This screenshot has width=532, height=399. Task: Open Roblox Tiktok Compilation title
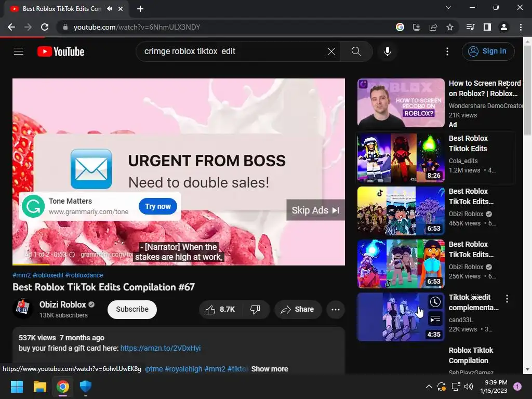471,355
